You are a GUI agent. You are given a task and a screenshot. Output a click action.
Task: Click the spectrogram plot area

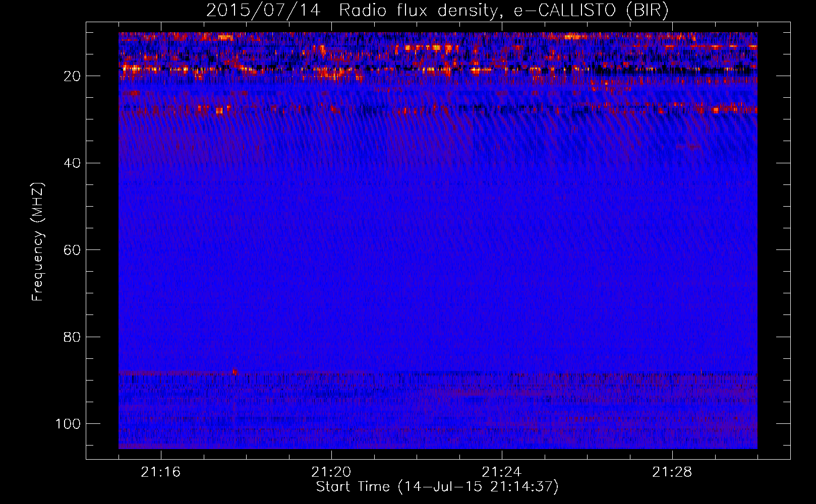click(438, 240)
